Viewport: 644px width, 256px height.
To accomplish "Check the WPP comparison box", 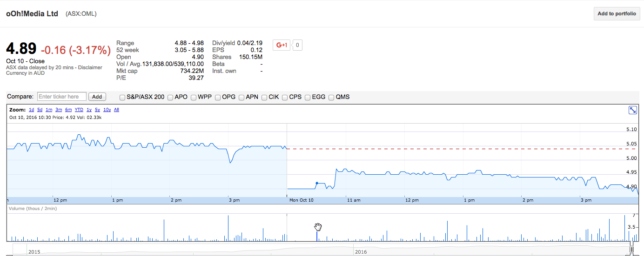I will 194,98.
